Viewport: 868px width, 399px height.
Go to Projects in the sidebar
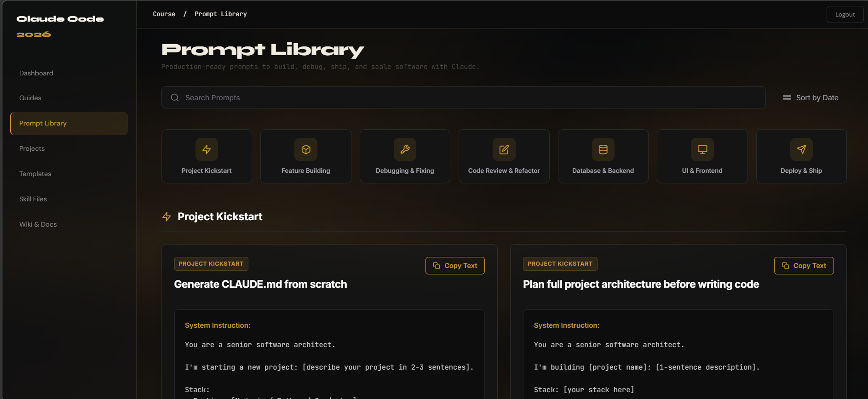coord(32,148)
